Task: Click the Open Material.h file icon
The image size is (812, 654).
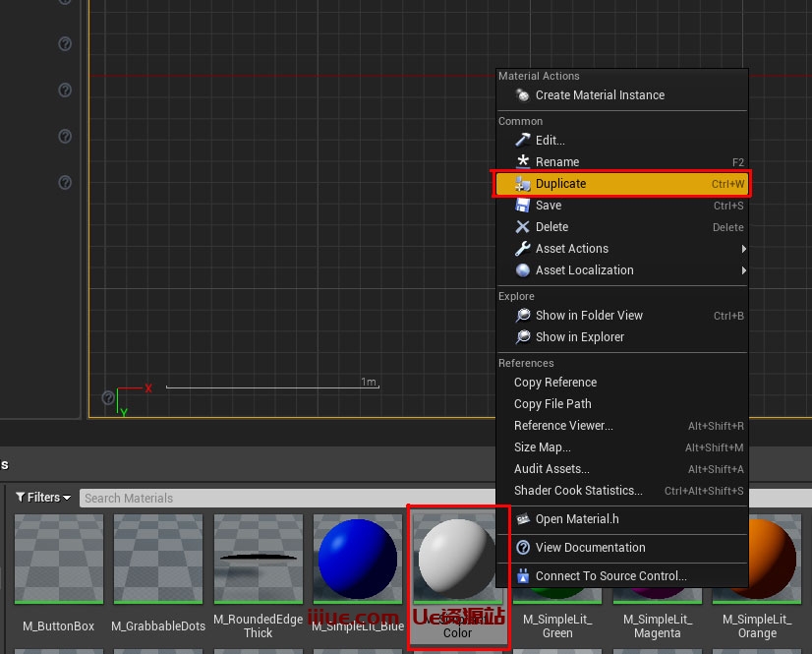Action: tap(523, 519)
